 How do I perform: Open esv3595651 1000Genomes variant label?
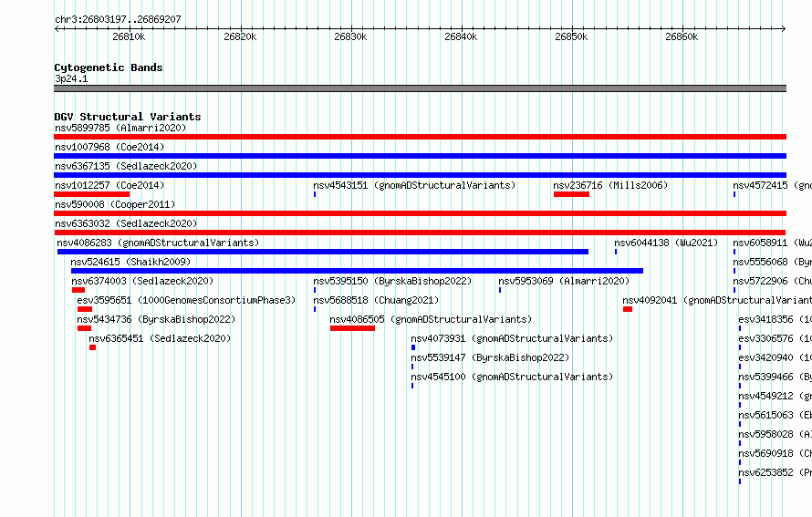click(x=186, y=300)
